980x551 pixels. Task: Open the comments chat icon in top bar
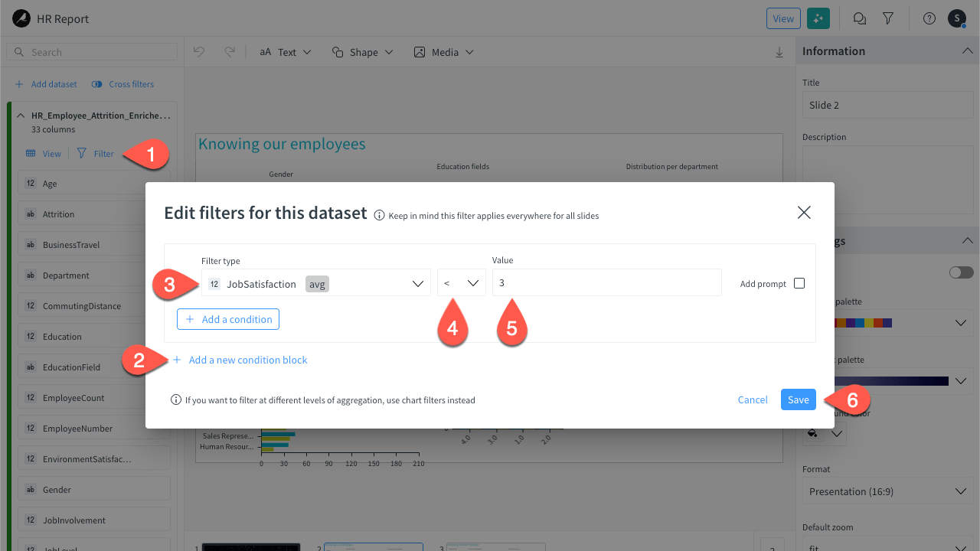tap(859, 18)
